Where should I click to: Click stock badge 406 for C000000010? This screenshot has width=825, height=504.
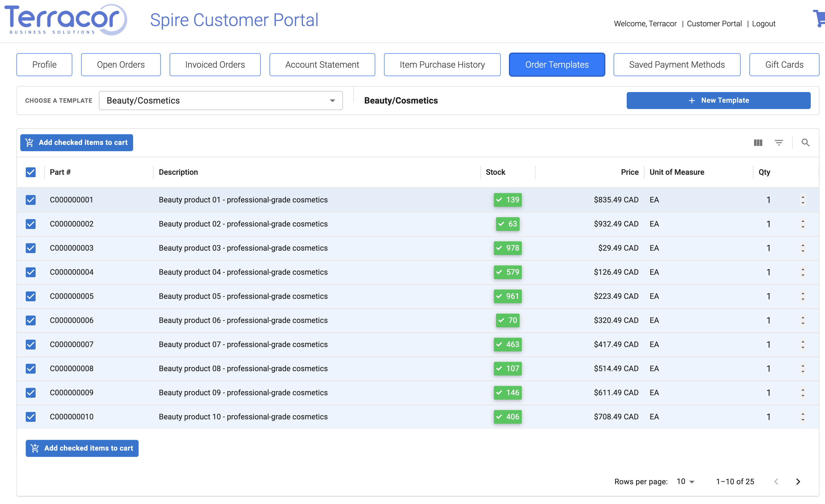(508, 417)
